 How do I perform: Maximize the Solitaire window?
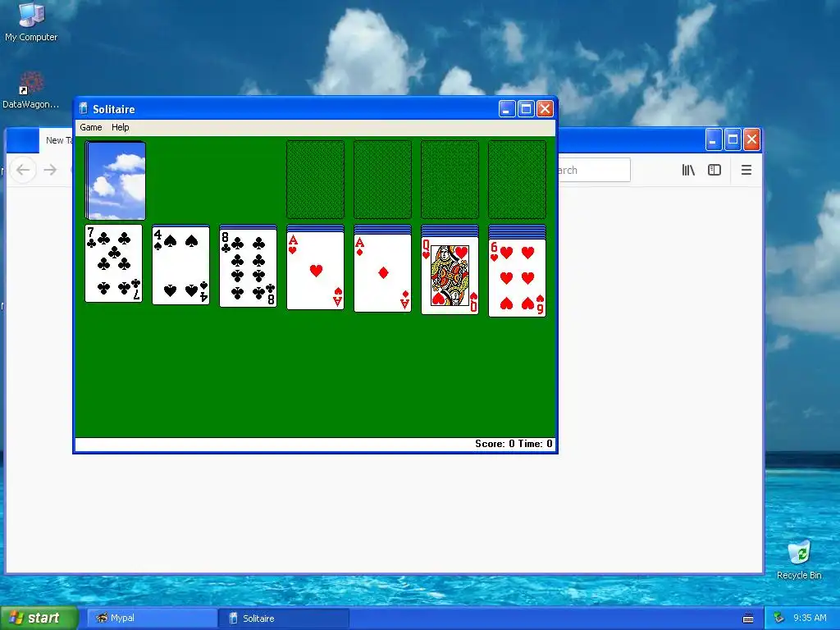click(x=526, y=109)
